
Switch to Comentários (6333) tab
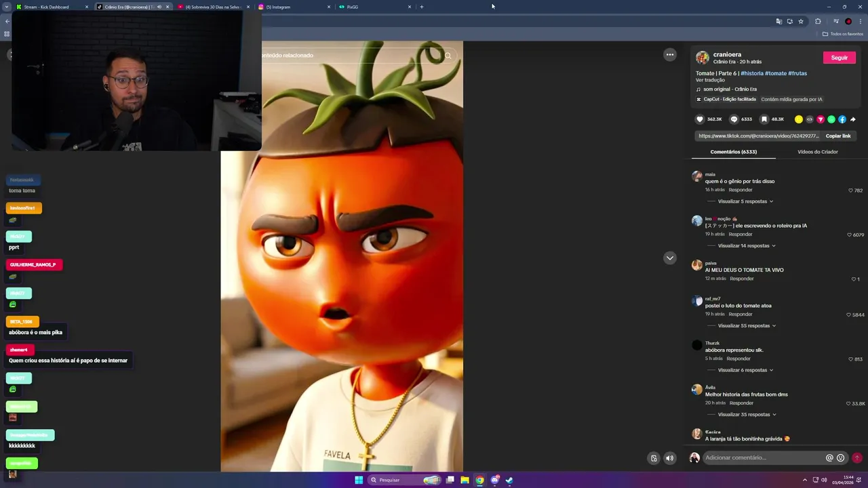(x=734, y=152)
